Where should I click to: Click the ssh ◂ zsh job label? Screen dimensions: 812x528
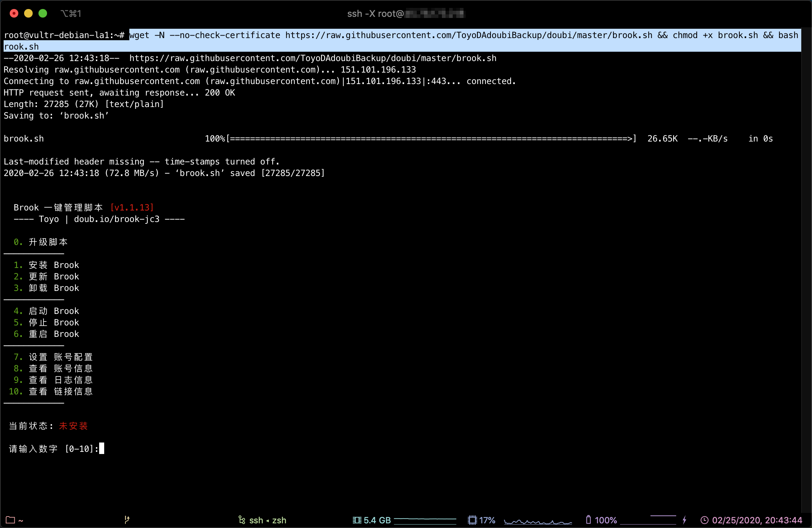268,520
